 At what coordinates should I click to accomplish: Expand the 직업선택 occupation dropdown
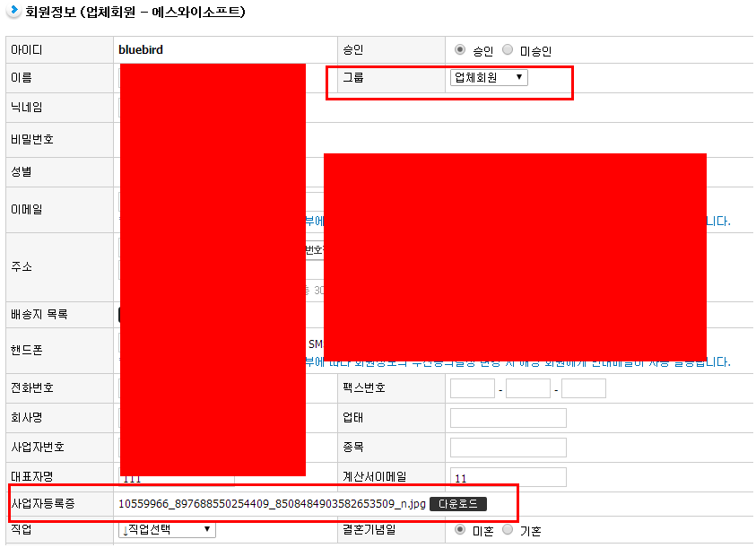click(x=167, y=529)
